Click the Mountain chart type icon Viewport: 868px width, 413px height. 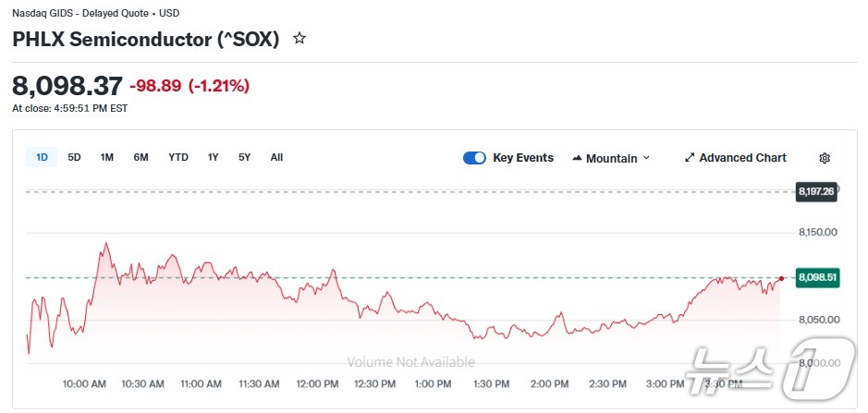(577, 158)
